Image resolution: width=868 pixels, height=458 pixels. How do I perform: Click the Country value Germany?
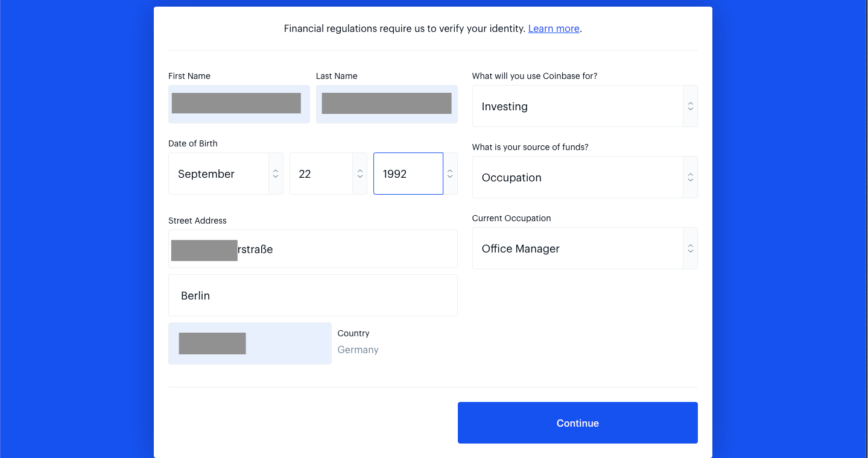click(x=358, y=350)
